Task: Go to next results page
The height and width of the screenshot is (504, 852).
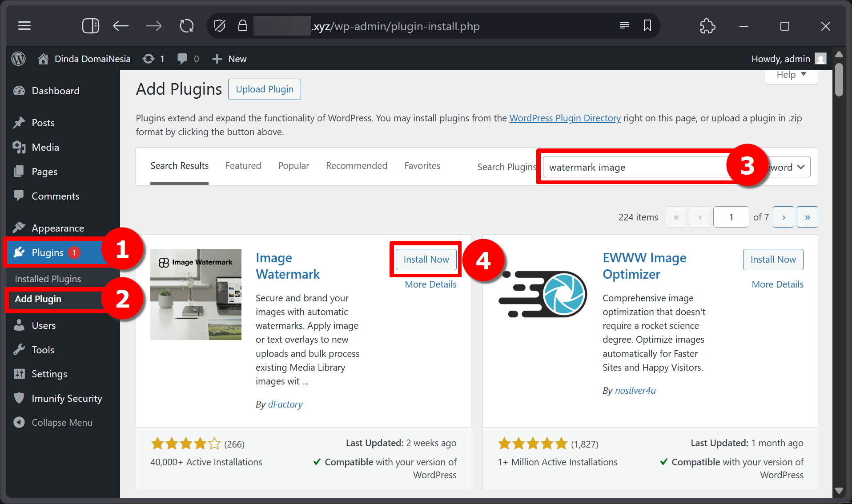Action: point(783,217)
